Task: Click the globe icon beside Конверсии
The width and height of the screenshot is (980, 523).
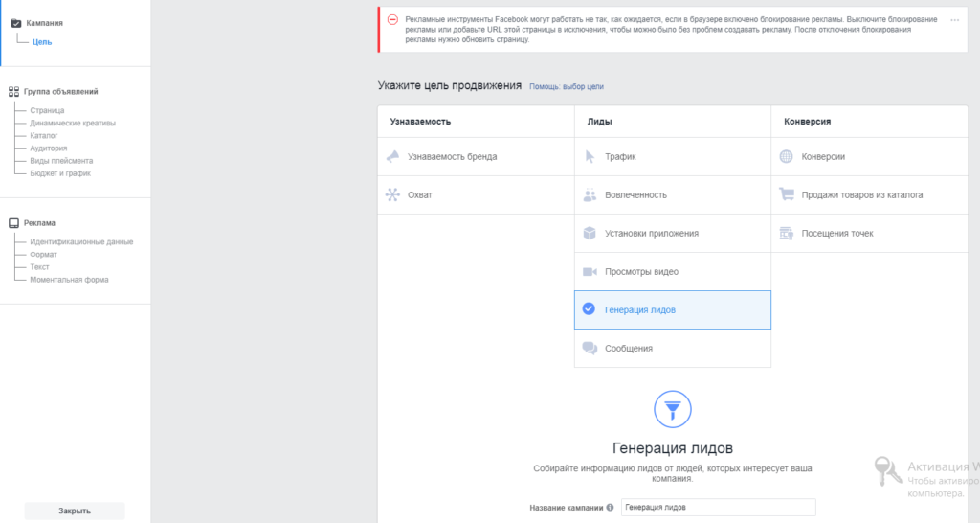Action: pos(787,156)
